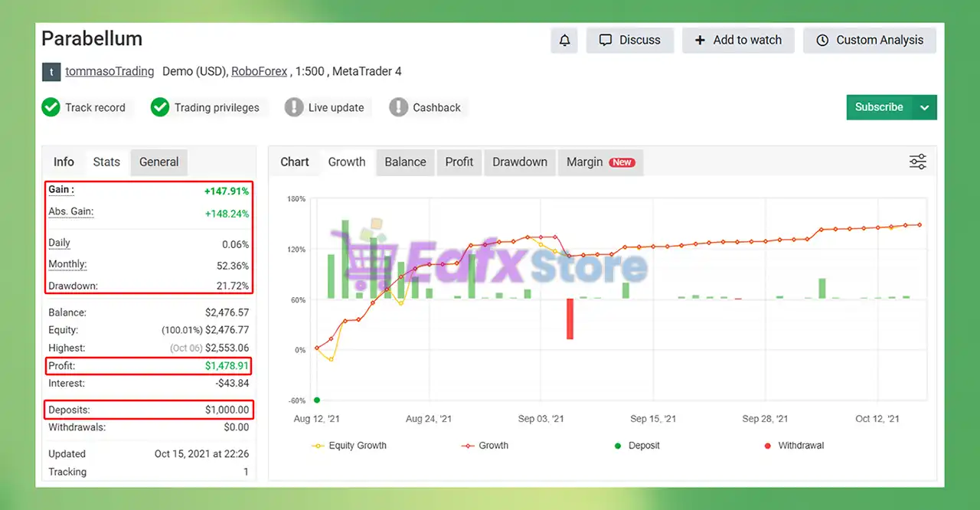The width and height of the screenshot is (980, 510).
Task: Switch to the General tab
Action: (x=159, y=162)
